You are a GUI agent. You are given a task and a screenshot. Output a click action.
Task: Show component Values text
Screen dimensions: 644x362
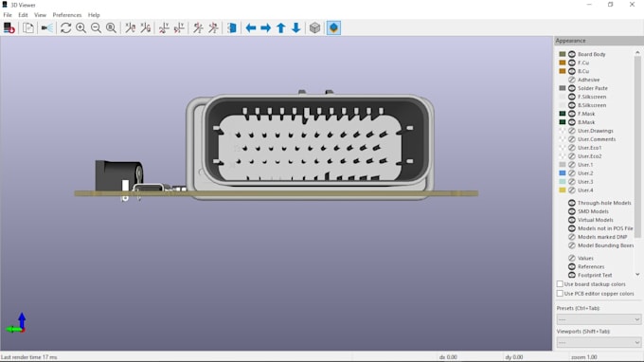572,258
